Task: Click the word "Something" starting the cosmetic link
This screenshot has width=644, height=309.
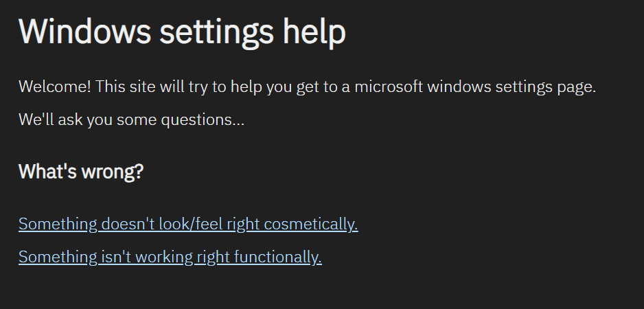Action: (58, 224)
